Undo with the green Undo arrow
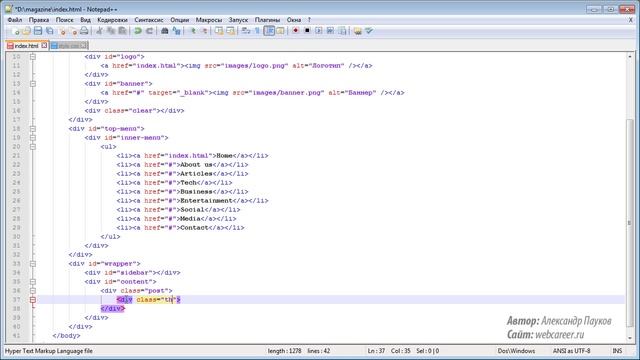 tap(138, 31)
